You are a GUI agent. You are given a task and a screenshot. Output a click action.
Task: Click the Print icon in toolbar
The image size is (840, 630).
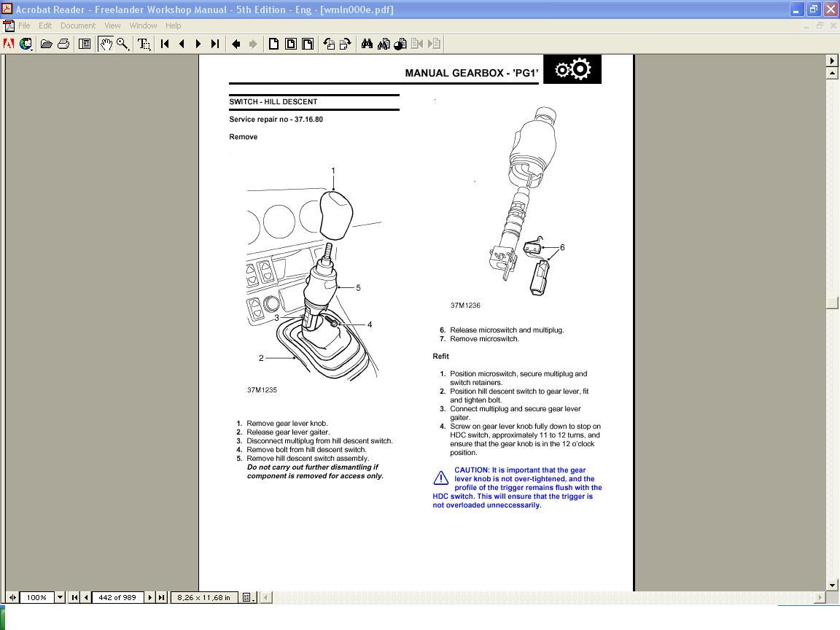[63, 44]
